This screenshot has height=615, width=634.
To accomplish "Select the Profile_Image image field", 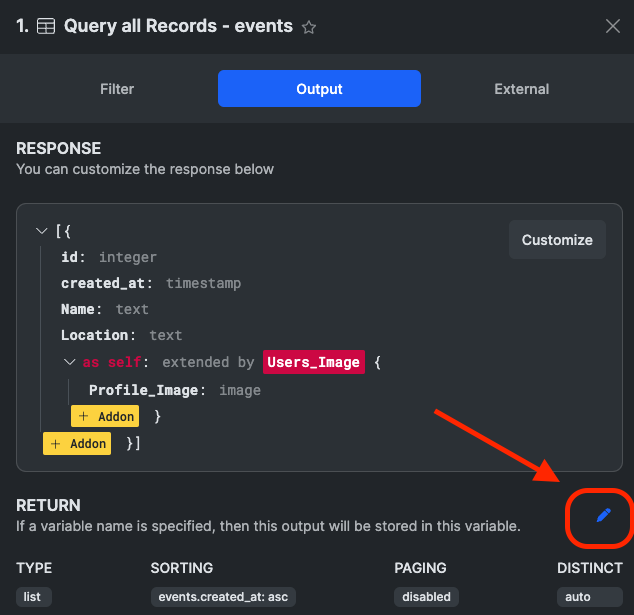I will (174, 390).
